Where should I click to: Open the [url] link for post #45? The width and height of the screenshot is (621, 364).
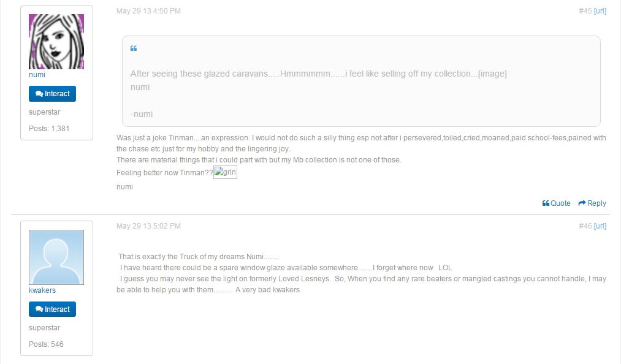pyautogui.click(x=600, y=11)
